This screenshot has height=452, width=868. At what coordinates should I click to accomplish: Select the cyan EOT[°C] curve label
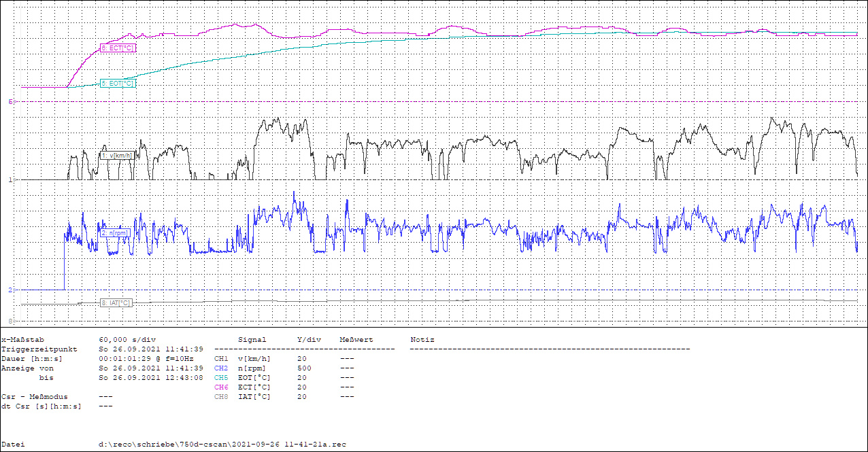(117, 83)
